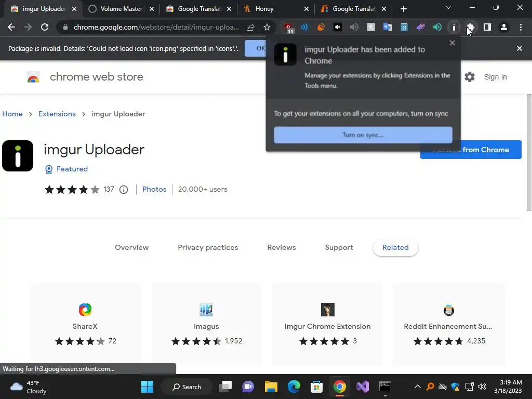Switch to Privacy practices tab
This screenshot has width=532, height=399.
point(208,247)
